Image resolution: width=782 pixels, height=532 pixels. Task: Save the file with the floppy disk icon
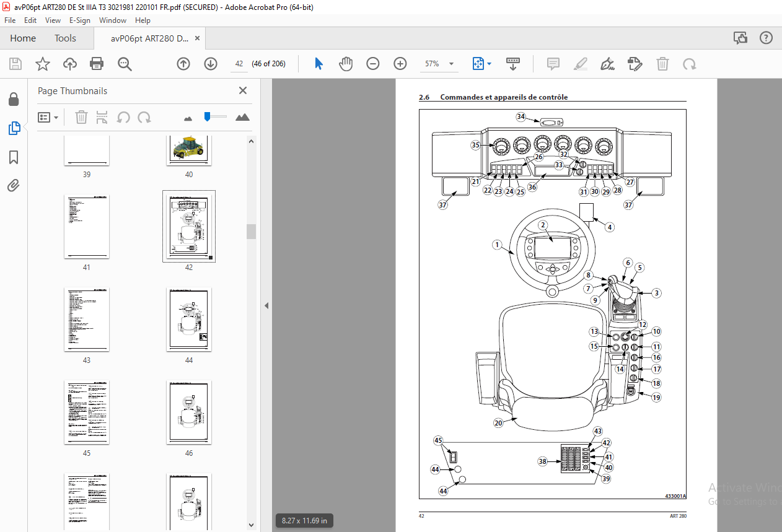[15, 64]
